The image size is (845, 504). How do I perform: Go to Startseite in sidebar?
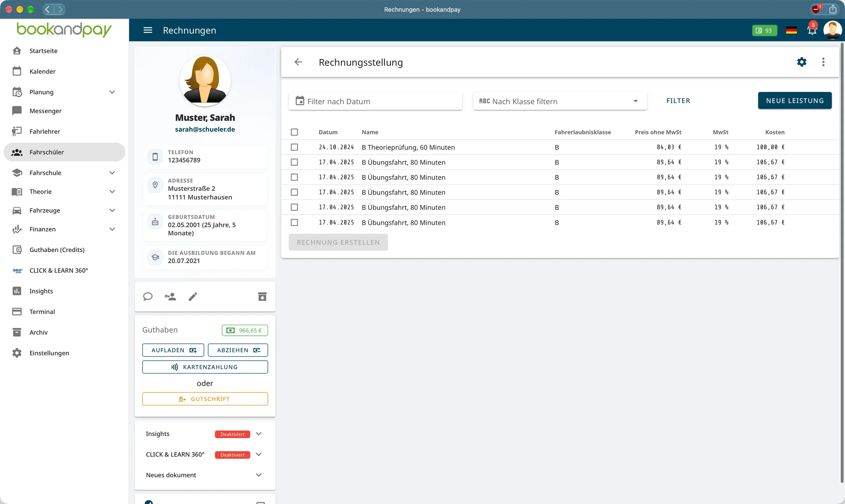[x=64, y=51]
